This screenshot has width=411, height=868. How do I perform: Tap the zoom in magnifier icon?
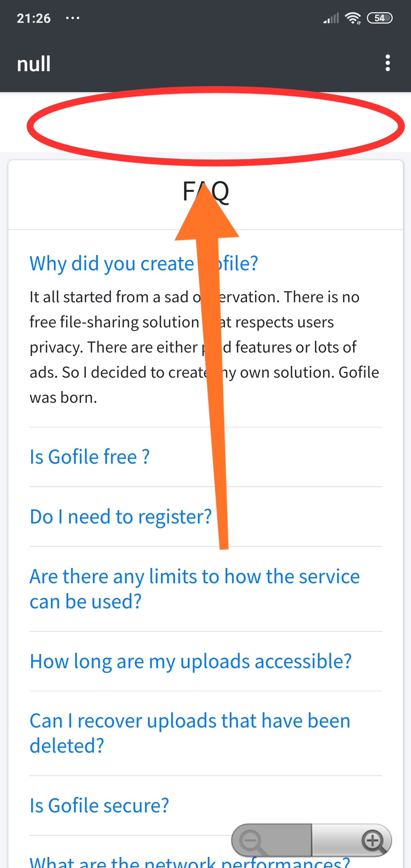[373, 841]
